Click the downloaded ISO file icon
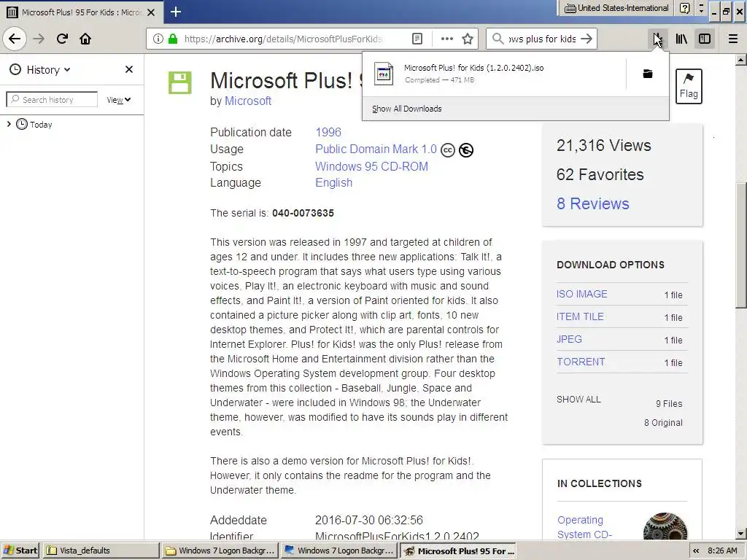Screen dimensions: 747x560 click(384, 74)
